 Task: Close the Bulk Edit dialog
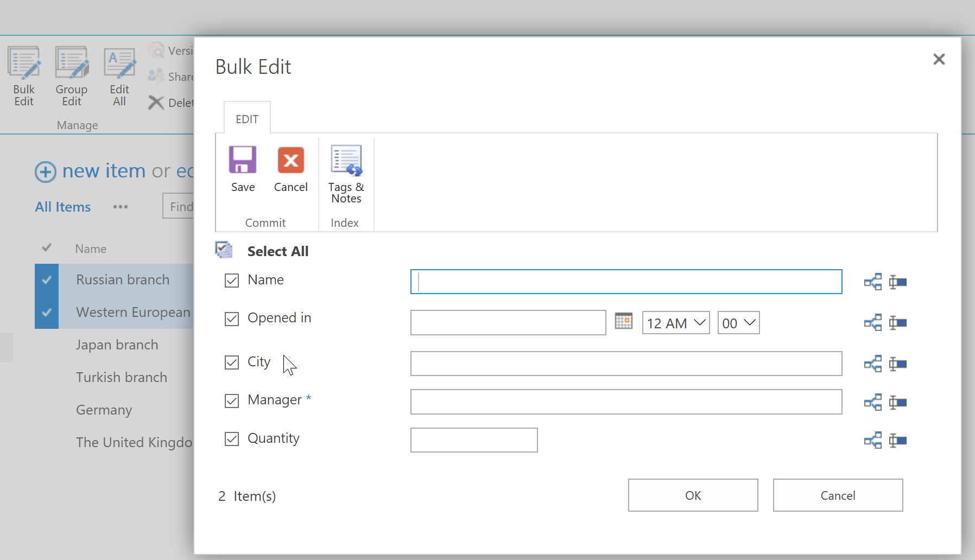939,59
